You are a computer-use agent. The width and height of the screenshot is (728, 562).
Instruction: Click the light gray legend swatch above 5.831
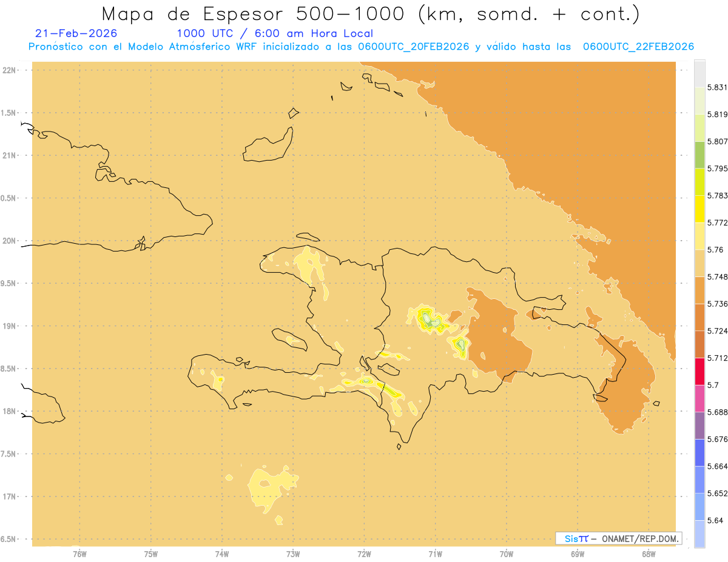point(699,74)
